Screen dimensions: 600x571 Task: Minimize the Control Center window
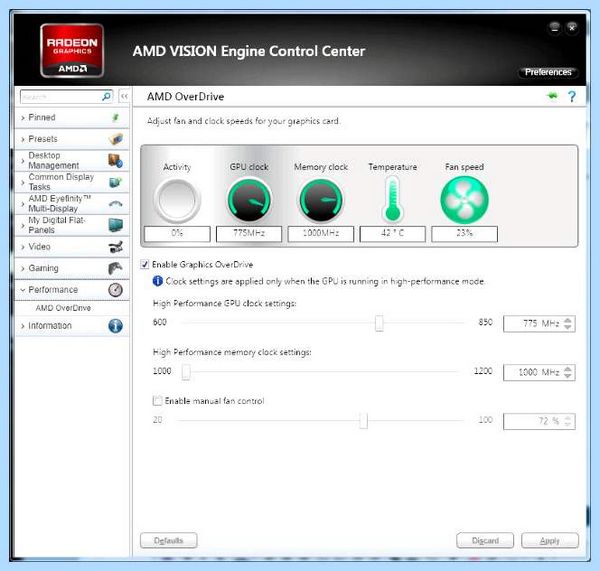click(555, 28)
